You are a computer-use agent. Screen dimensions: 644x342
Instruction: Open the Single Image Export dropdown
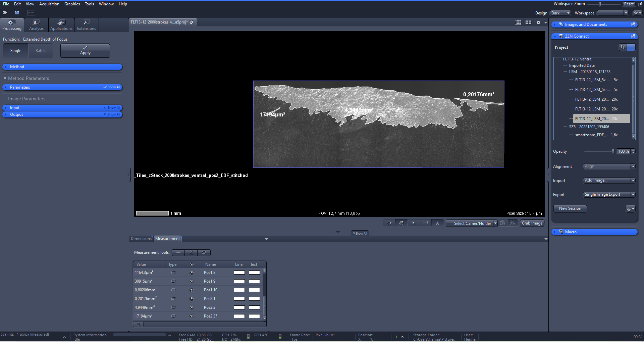609,195
